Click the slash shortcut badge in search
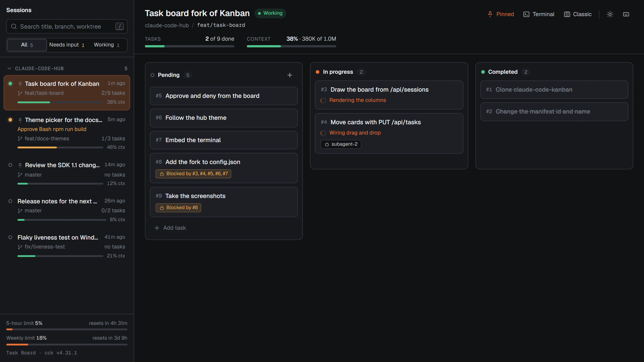This screenshot has width=644, height=362. coord(119,26)
